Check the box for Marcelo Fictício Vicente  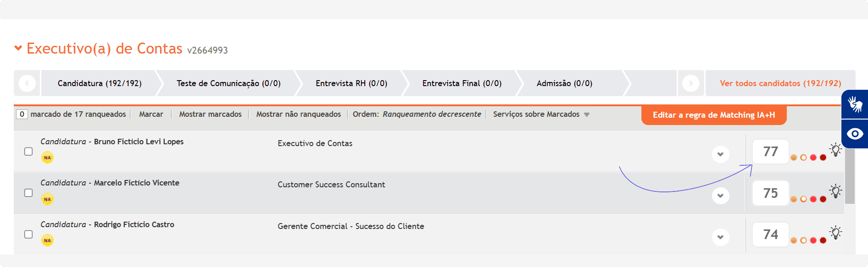28,193
